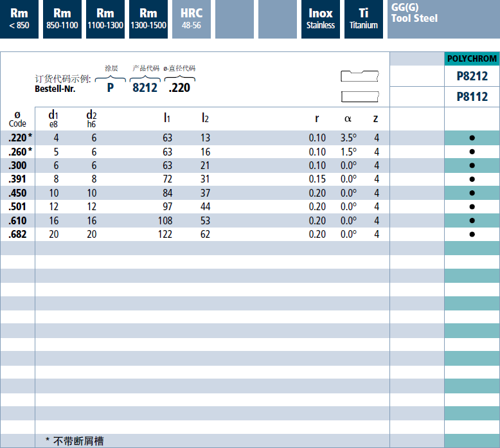Click the 涂层 coating label
This screenshot has width=500, height=448.
[x=111, y=68]
